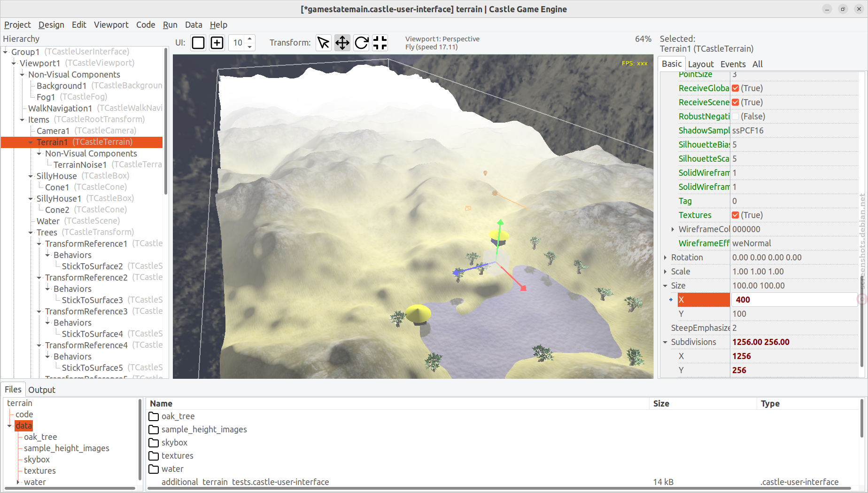Open the Edit menu
The image size is (868, 493).
pos(79,25)
